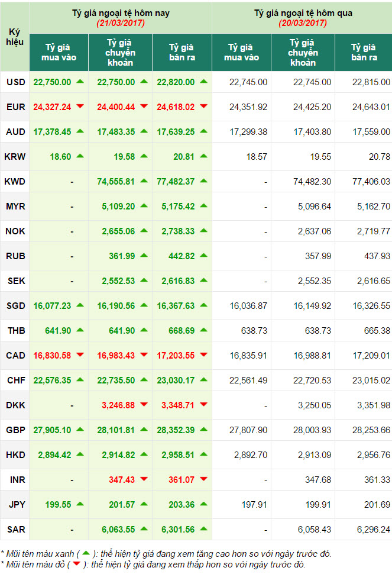Select today's 'Tỷ giá ngoại tệ hôm nay' header

coord(121,13)
